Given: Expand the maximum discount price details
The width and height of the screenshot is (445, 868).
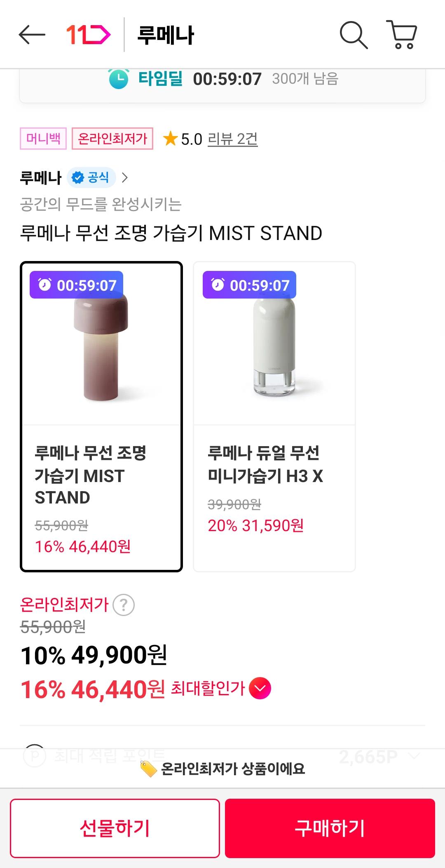Looking at the screenshot, I should [x=260, y=688].
